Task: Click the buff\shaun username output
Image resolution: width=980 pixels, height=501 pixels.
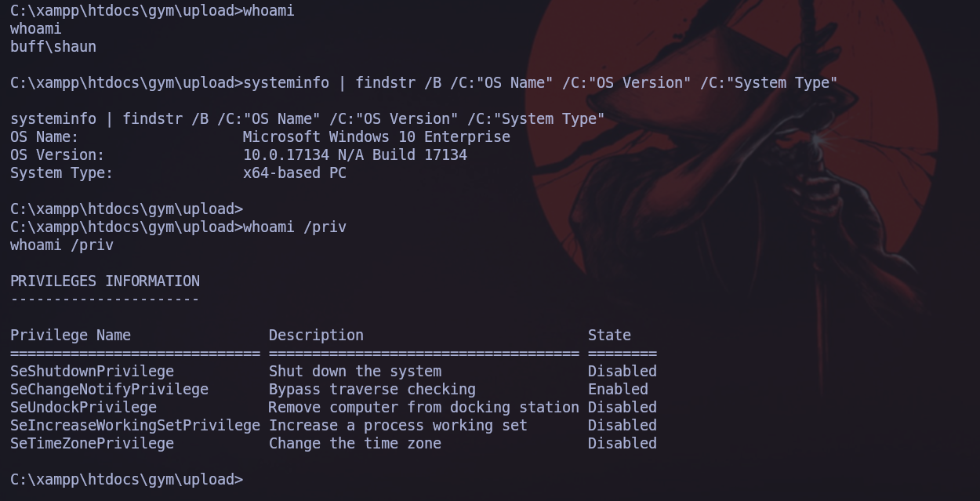Action: point(53,47)
